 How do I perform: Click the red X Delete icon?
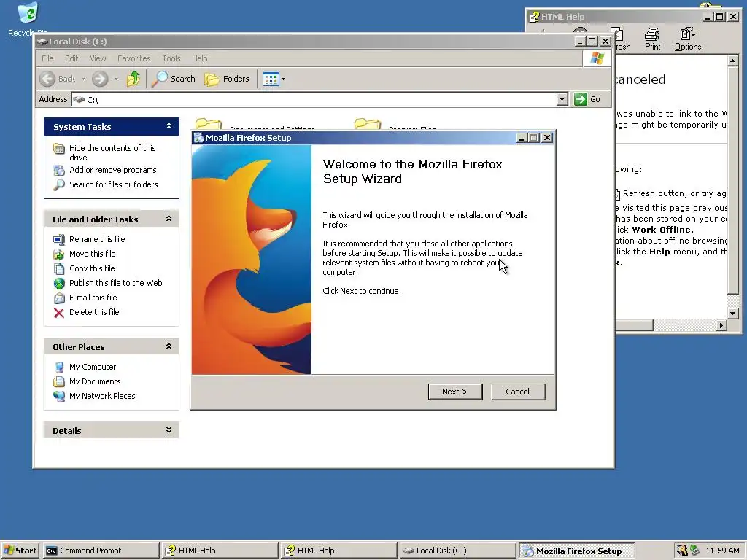pyautogui.click(x=58, y=313)
